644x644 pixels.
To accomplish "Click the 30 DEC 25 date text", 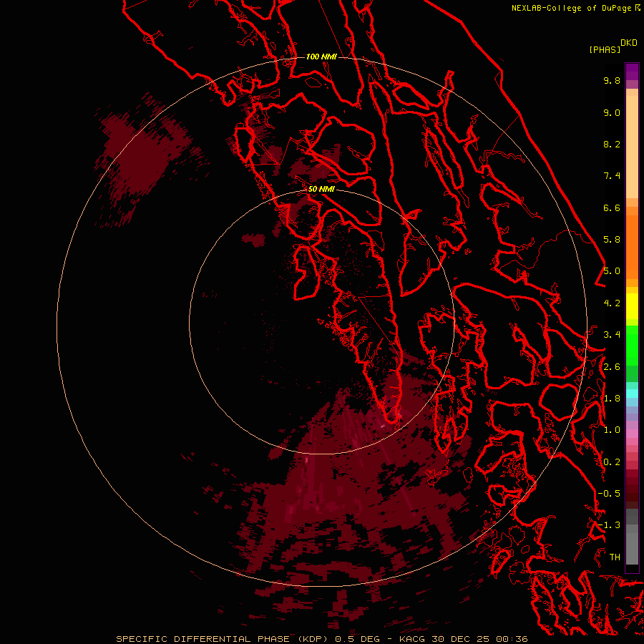I will tap(461, 639).
